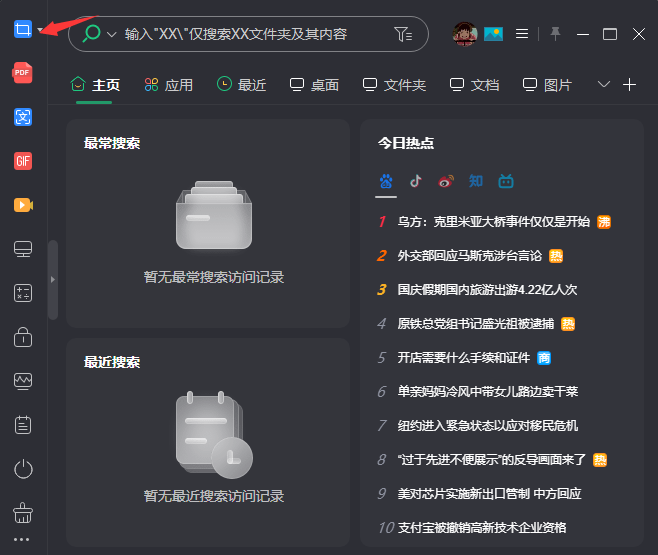
Task: Select the Baidu hot topics source
Action: pos(386,181)
